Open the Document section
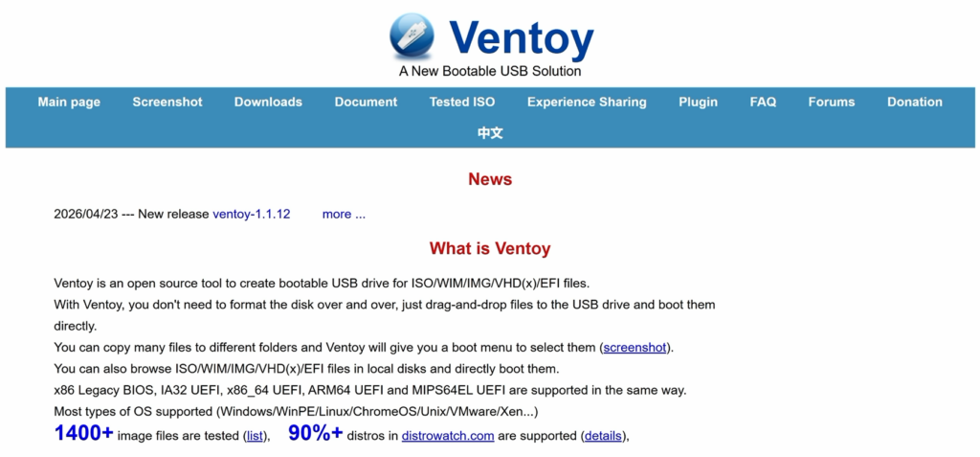Screen dimensions: 980x457 (366, 103)
